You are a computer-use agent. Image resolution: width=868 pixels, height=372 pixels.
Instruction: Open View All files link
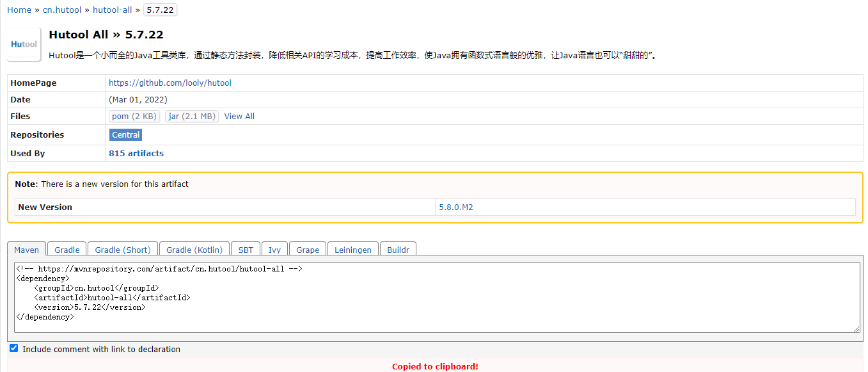pyautogui.click(x=239, y=116)
